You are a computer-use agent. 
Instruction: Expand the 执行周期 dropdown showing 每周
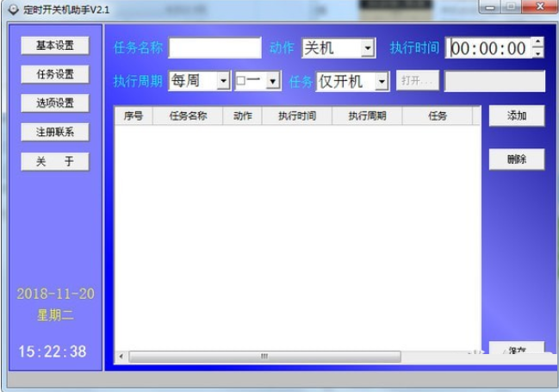[x=223, y=81]
